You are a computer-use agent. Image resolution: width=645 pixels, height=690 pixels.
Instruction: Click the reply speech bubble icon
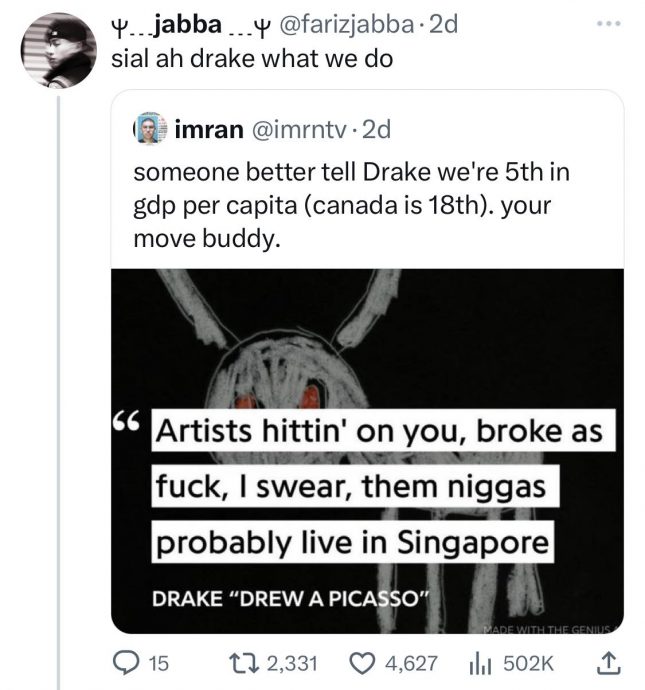(127, 661)
